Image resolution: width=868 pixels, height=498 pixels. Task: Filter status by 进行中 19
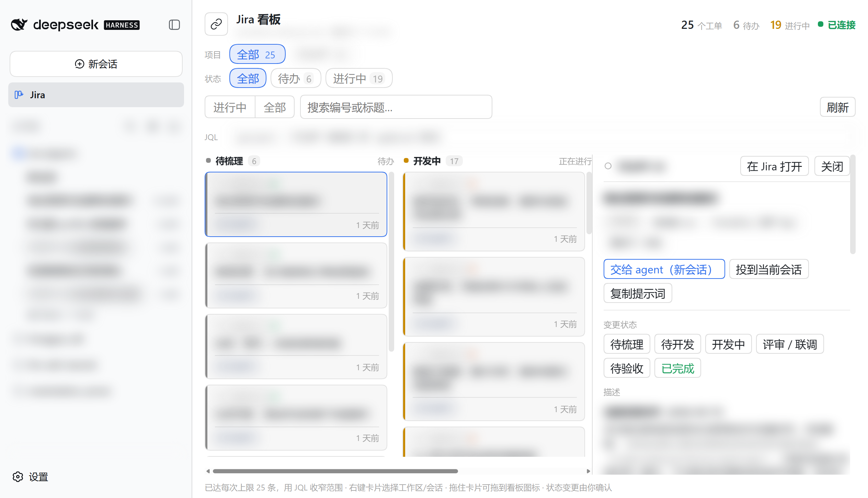[x=359, y=78]
